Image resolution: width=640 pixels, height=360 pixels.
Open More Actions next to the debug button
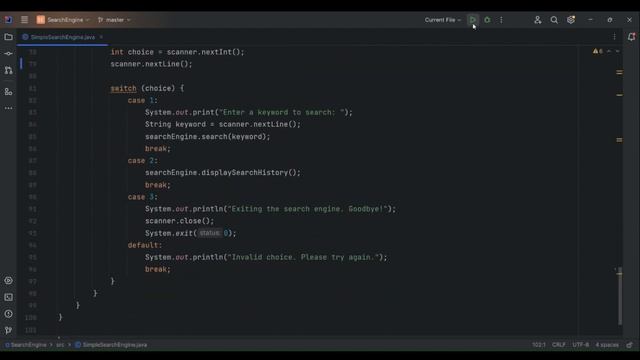(501, 20)
